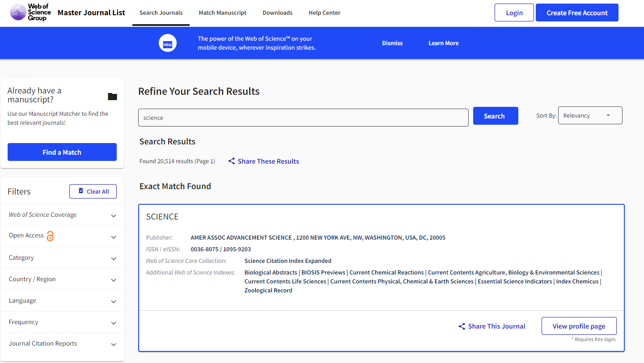The width and height of the screenshot is (644, 363).
Task: Click 'BIOSIS Previews' index text
Action: pos(323,273)
